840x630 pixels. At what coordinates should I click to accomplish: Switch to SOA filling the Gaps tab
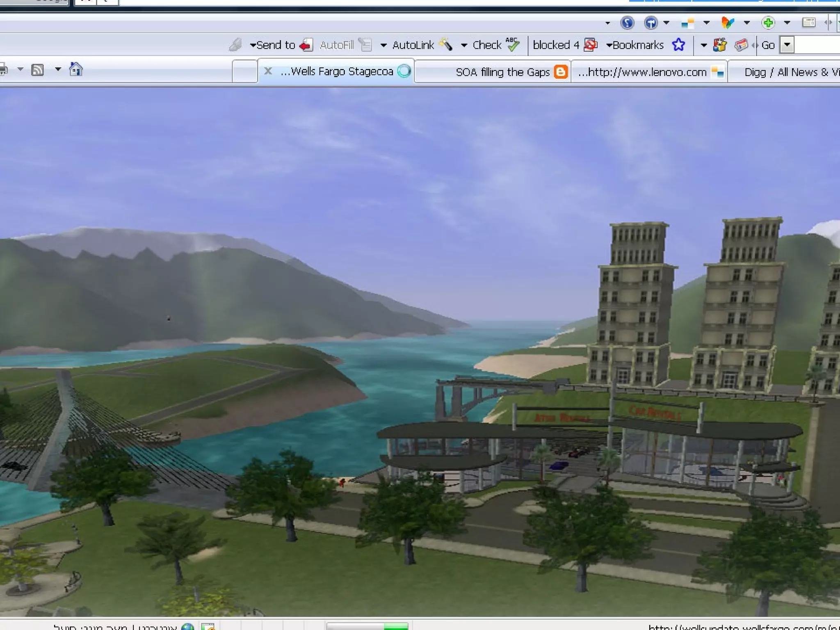502,72
